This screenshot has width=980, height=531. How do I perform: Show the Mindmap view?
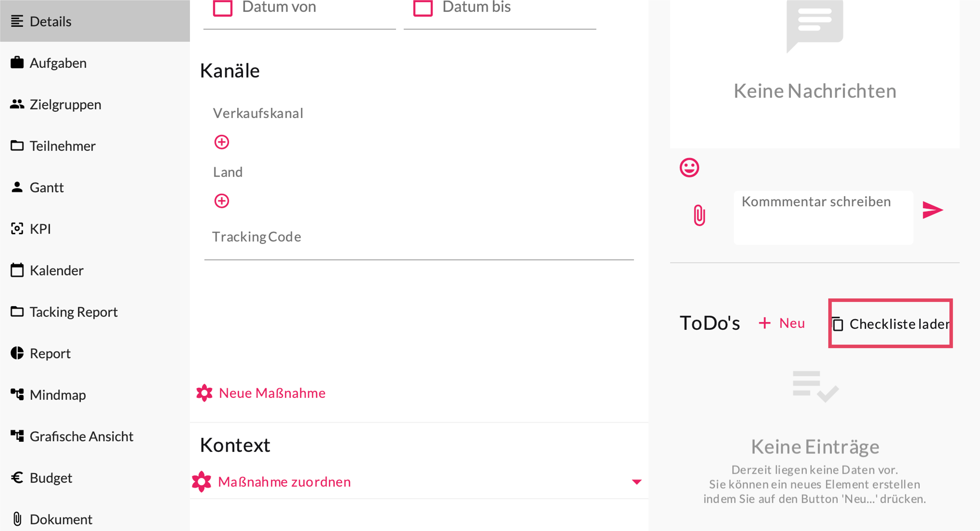click(x=57, y=395)
